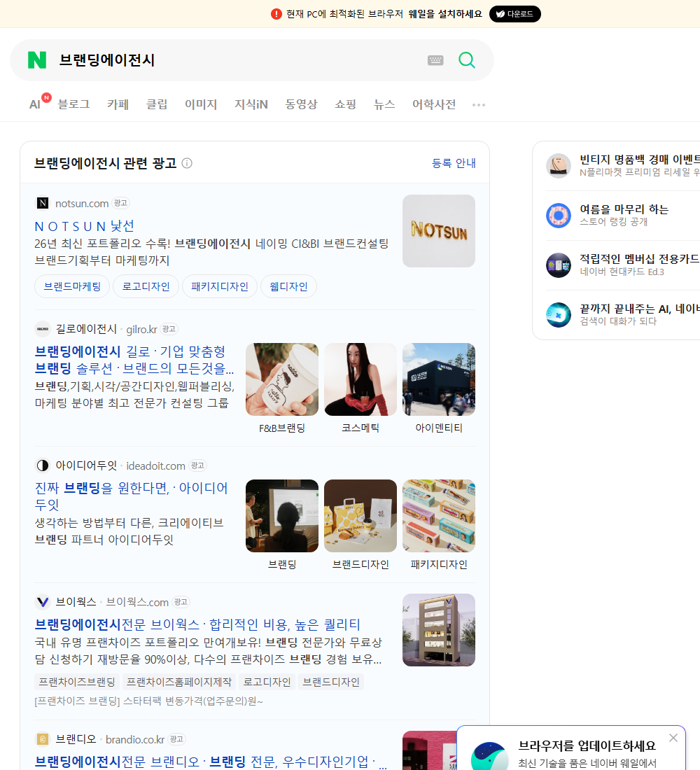
Task: Click the 브랜드마케팅 tag button
Action: [x=72, y=286]
